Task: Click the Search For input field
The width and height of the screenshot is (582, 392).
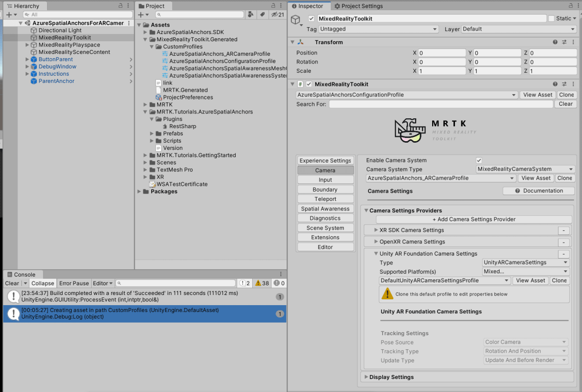Action: coord(441,104)
